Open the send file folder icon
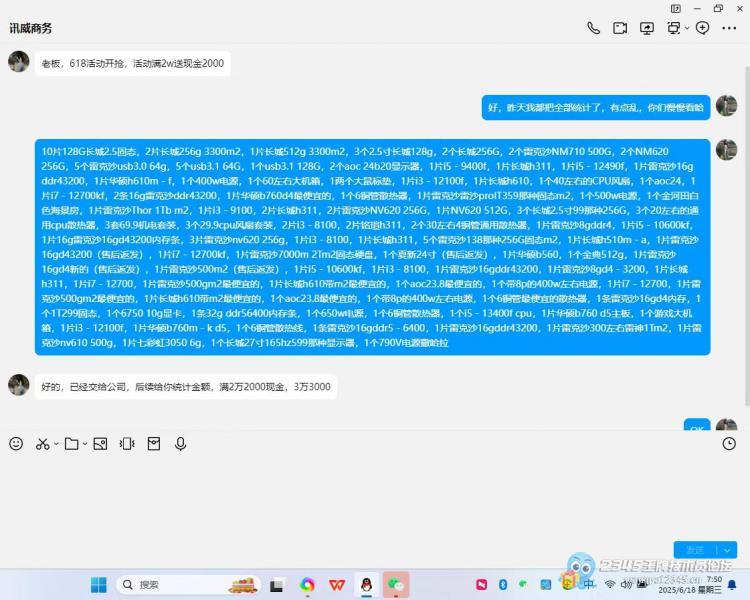Image resolution: width=750 pixels, height=600 pixels. [x=71, y=444]
